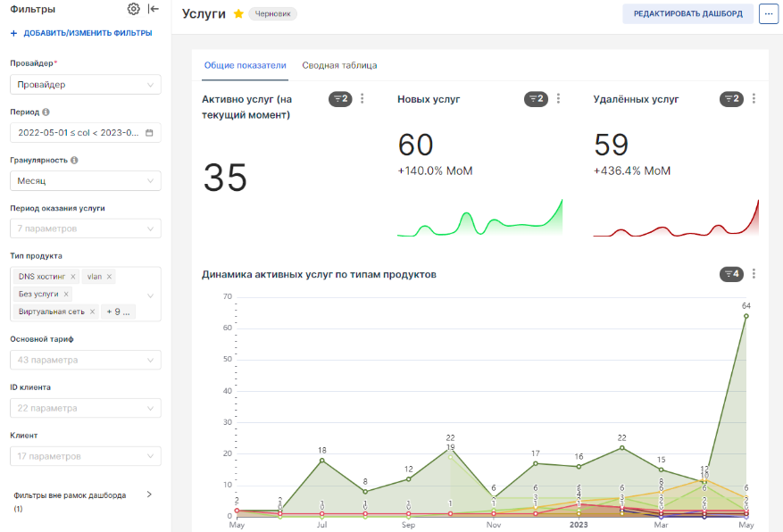Expand Фильтры вне рамок дашборда section
Screen dimensions: 783x532
(x=149, y=495)
